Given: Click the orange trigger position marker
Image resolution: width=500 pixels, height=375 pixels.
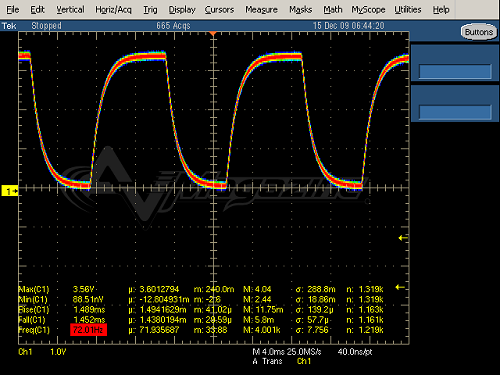Looking at the screenshot, I should [x=213, y=33].
